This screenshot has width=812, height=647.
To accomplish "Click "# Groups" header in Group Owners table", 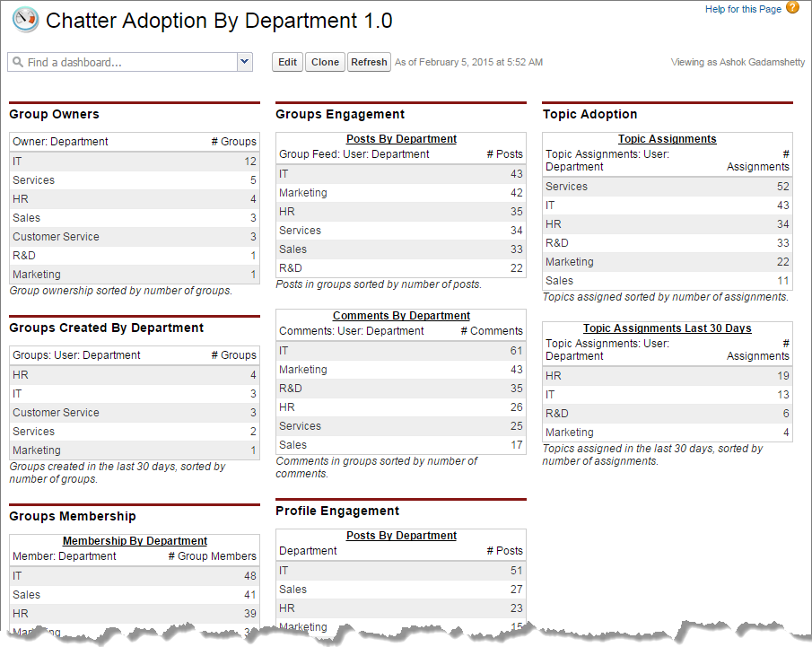I will (x=233, y=142).
